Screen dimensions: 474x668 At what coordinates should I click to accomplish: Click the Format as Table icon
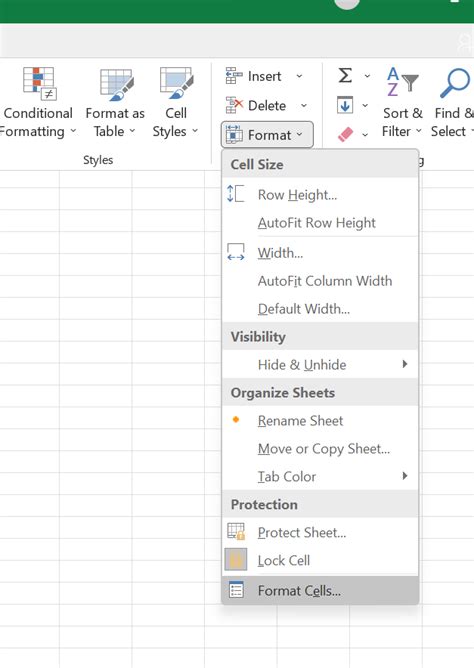click(117, 84)
